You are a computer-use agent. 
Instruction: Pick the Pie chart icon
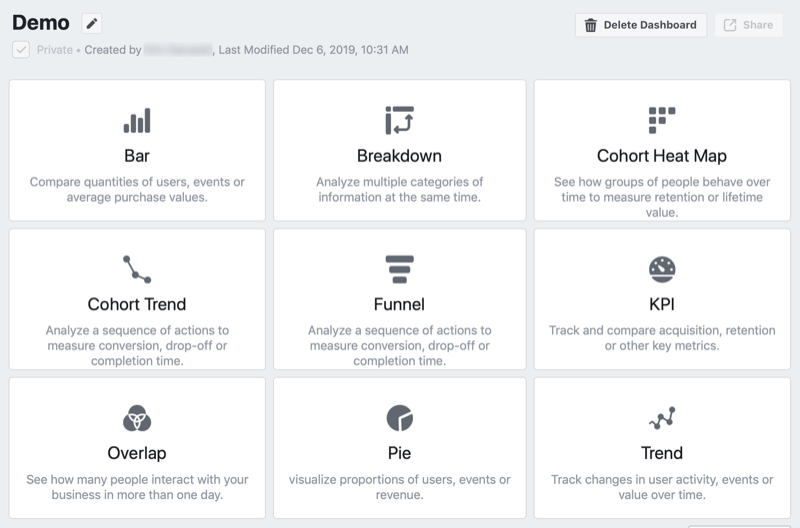[399, 418]
